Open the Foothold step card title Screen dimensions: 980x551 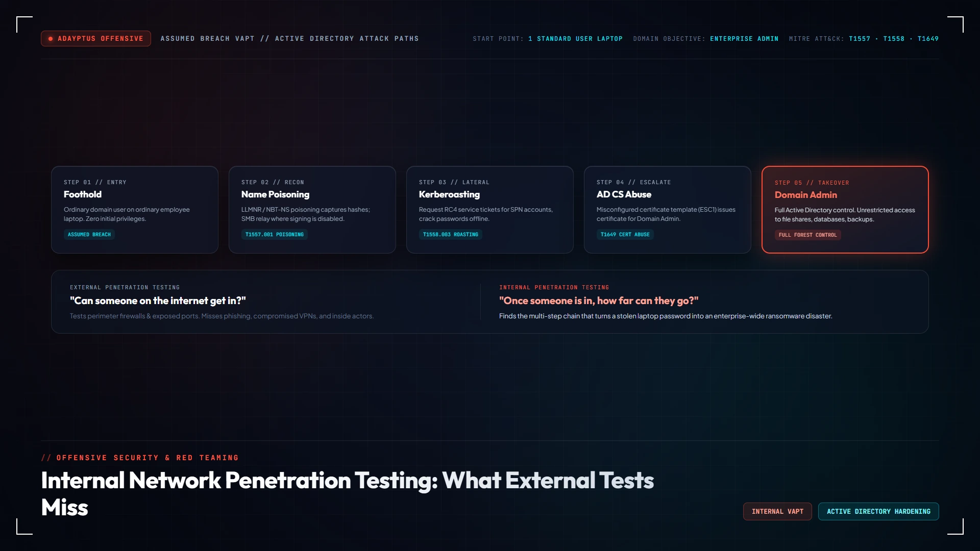pyautogui.click(x=83, y=194)
